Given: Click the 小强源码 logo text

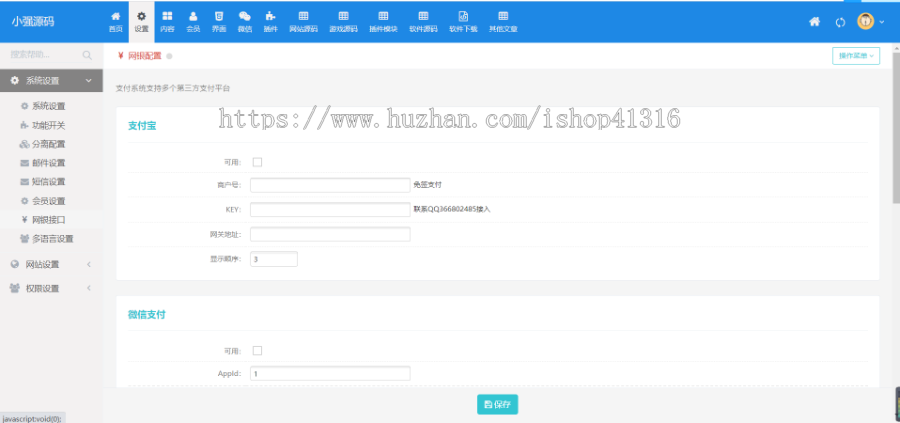Looking at the screenshot, I should (x=33, y=22).
